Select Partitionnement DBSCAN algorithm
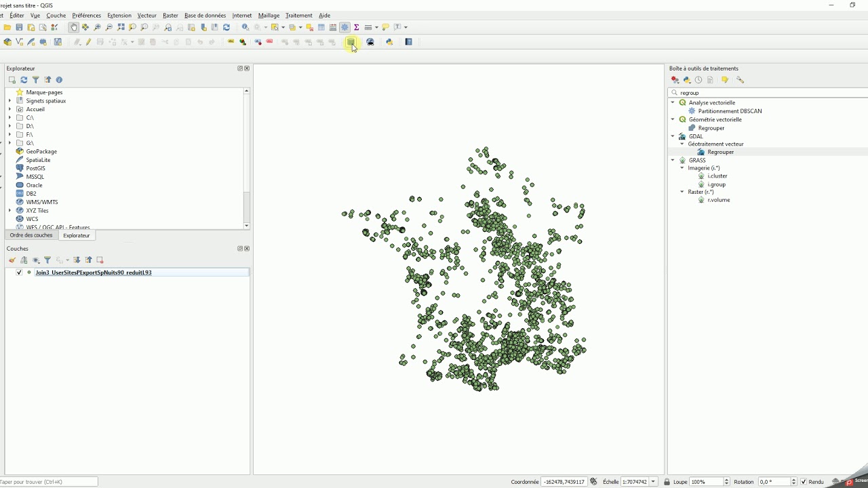 click(730, 111)
